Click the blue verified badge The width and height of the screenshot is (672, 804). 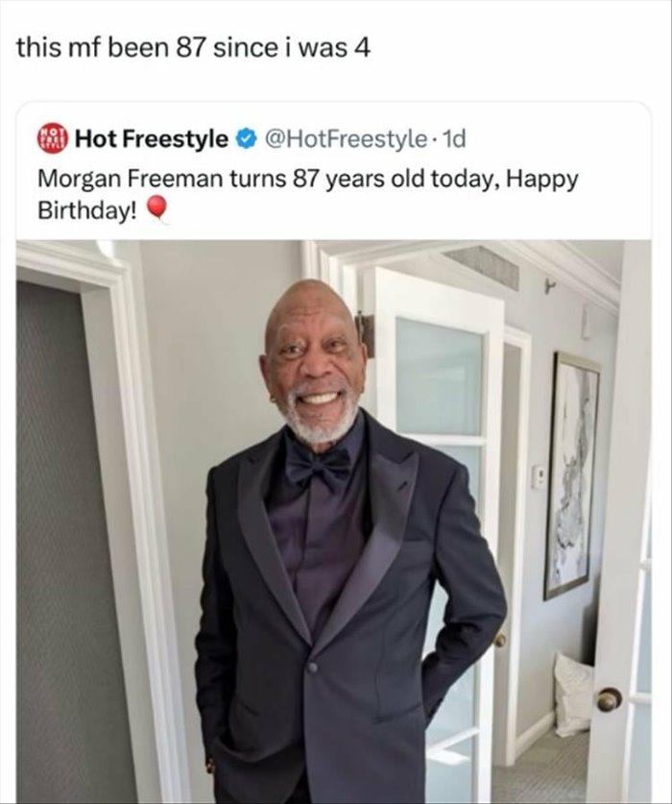coord(245,140)
